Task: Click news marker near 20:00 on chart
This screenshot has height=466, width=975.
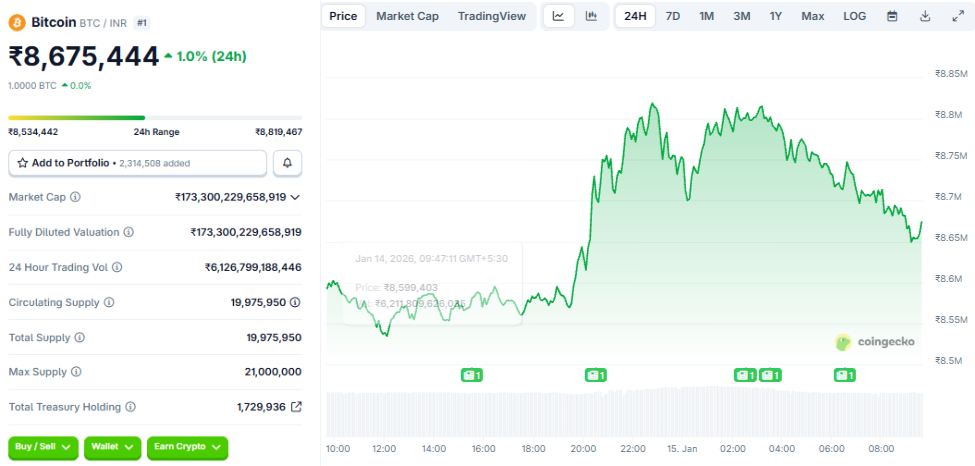Action: [x=596, y=375]
